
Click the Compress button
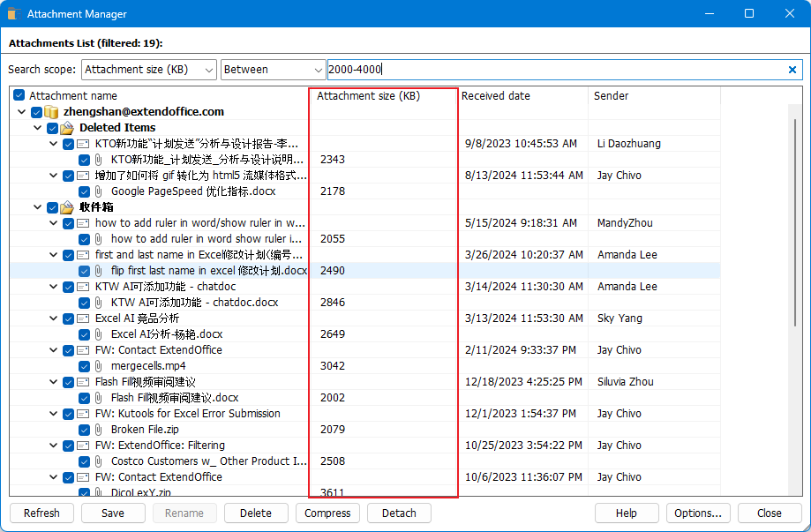click(327, 513)
